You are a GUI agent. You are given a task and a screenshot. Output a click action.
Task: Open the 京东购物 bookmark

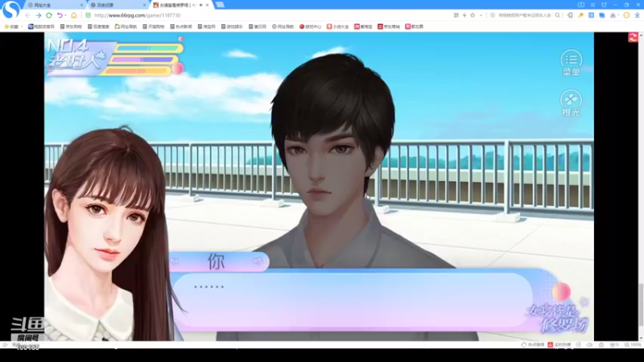click(71, 27)
